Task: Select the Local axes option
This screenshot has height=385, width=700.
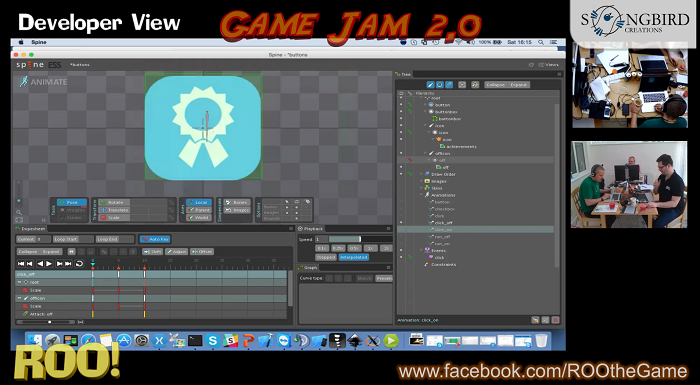Action: (199, 202)
